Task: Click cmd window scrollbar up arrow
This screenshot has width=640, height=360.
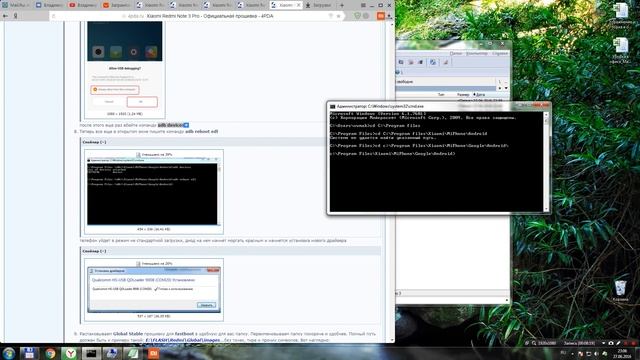Action: click(546, 115)
